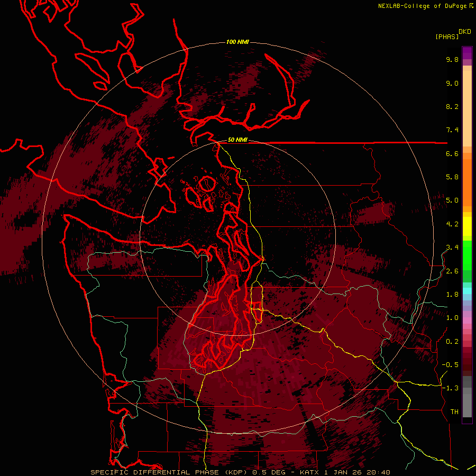Click the 1.8 scale label
The height and width of the screenshot is (476, 476).
click(x=452, y=295)
